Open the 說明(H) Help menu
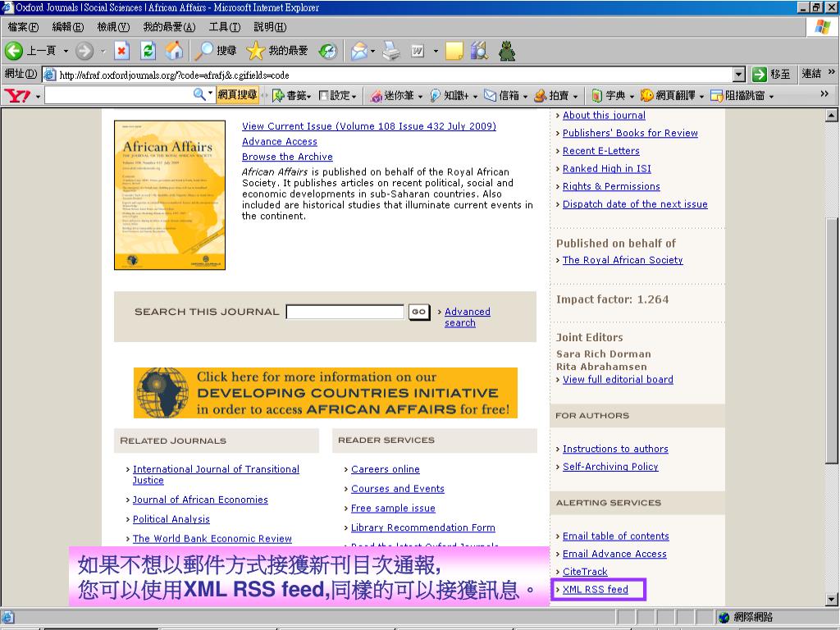This screenshot has width=840, height=630. pyautogui.click(x=270, y=27)
